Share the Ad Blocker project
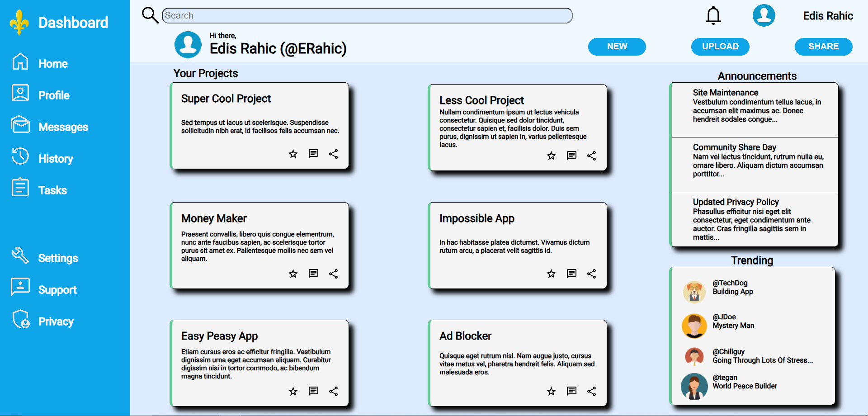868x416 pixels. click(x=591, y=392)
